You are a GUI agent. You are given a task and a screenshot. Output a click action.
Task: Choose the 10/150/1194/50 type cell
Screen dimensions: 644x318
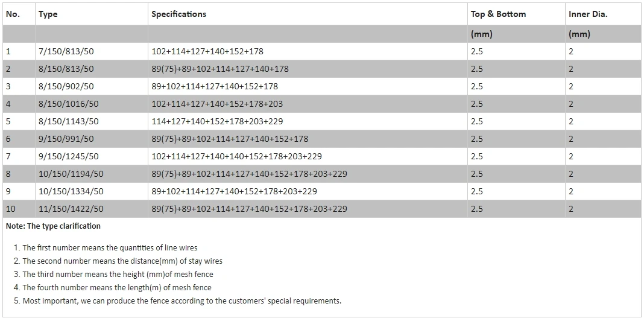coord(71,174)
